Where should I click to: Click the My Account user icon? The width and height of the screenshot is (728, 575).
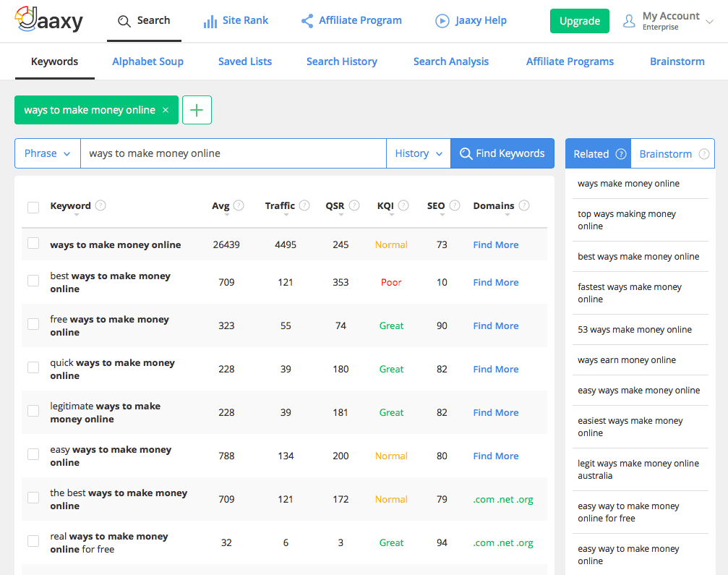pyautogui.click(x=629, y=21)
